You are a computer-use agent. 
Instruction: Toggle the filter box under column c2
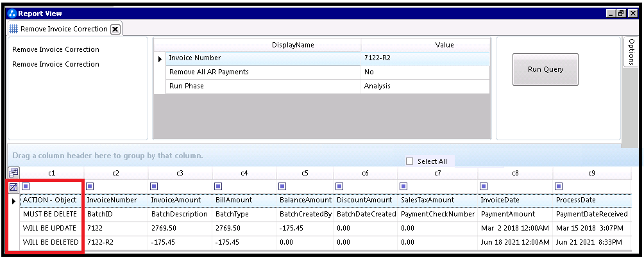click(90, 186)
